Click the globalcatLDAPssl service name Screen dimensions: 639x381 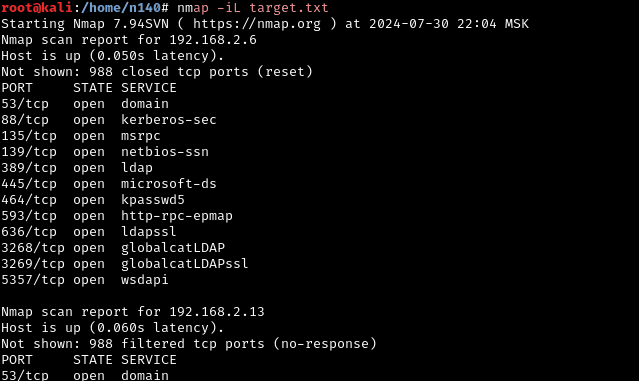(185, 264)
